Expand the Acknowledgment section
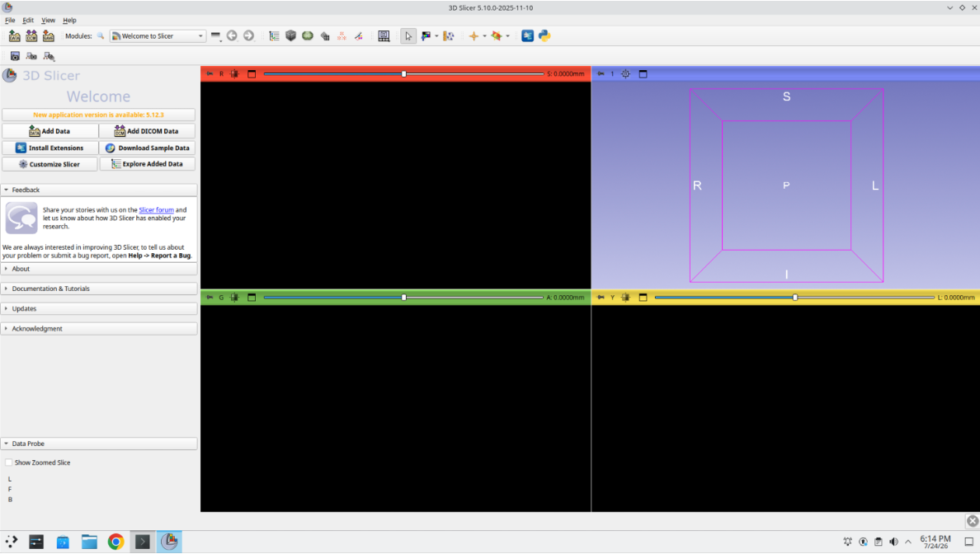This screenshot has width=980, height=554. (99, 329)
